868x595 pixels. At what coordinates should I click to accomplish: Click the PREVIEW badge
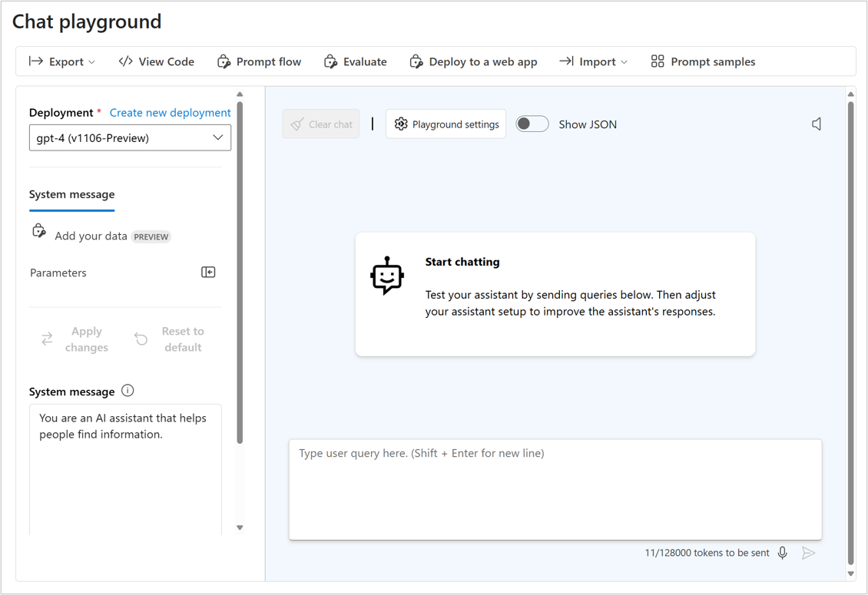pos(151,237)
